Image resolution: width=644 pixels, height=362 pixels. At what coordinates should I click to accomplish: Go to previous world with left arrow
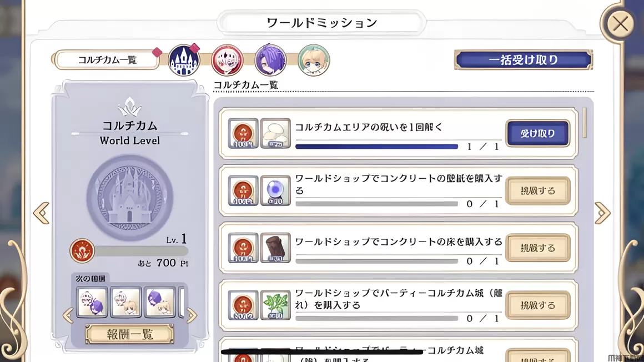[42, 213]
